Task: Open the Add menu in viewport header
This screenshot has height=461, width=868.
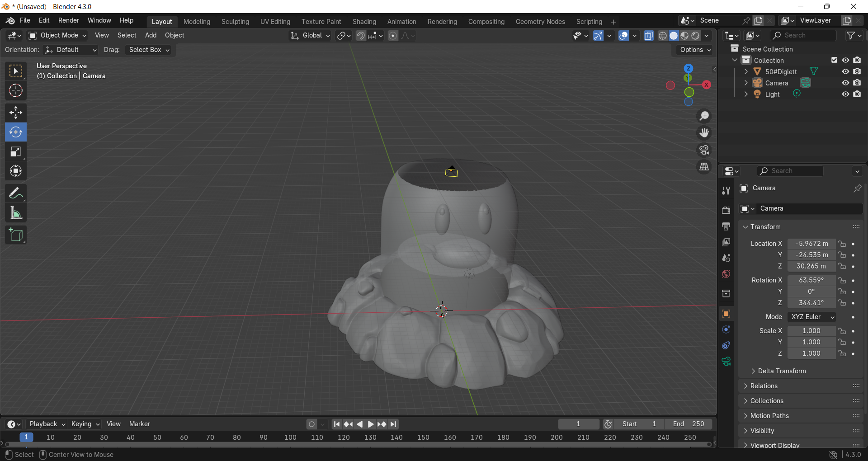Action: tap(151, 35)
